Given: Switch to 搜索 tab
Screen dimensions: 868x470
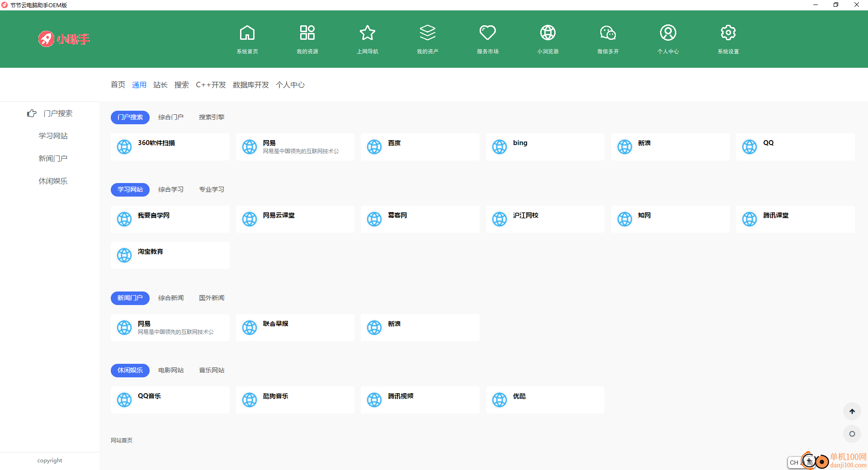Looking at the screenshot, I should click(182, 85).
